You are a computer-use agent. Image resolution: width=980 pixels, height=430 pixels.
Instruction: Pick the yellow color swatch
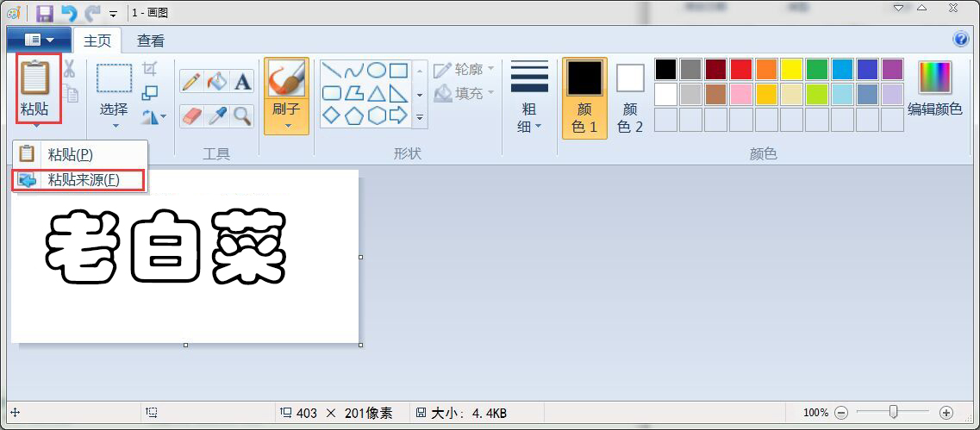[791, 70]
